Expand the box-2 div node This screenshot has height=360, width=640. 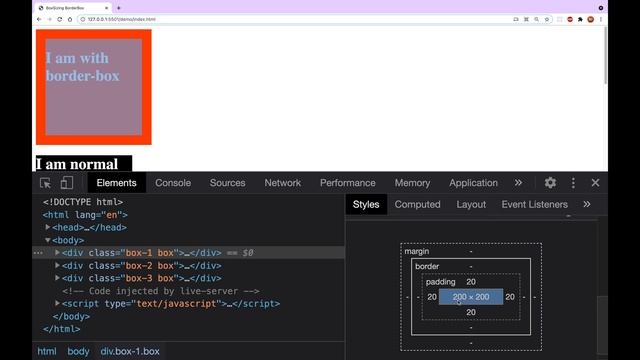57,265
